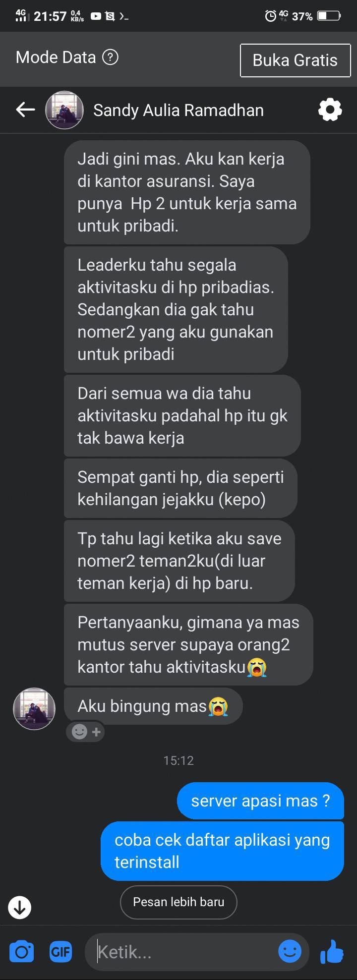Tap the Mode Data label
This screenshot has height=980, width=357.
(56, 58)
